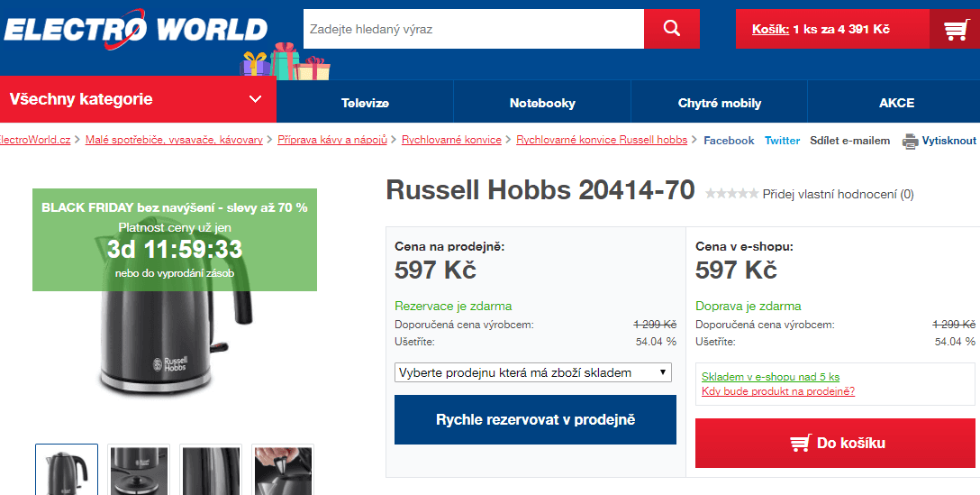Open the Vyberte prodejnu store dropdown
Viewport: 980px width, 495px height.
tap(533, 372)
